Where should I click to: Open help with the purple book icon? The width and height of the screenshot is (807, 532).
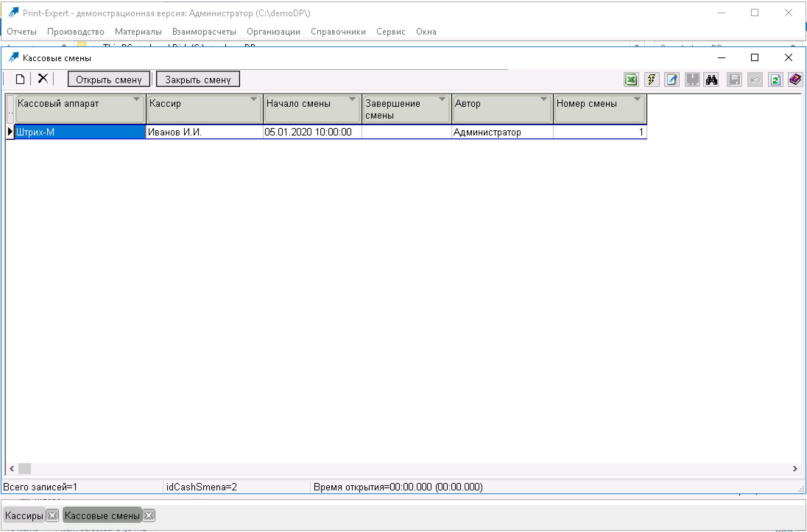coord(795,80)
